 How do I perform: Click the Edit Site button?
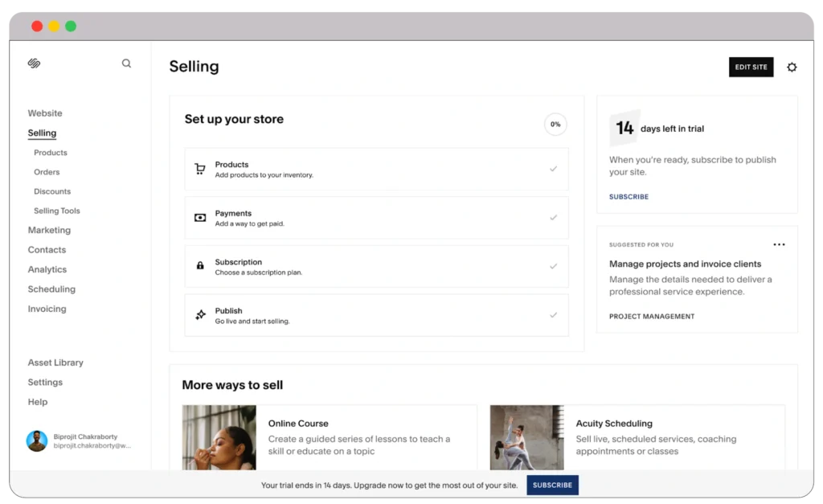tap(751, 67)
